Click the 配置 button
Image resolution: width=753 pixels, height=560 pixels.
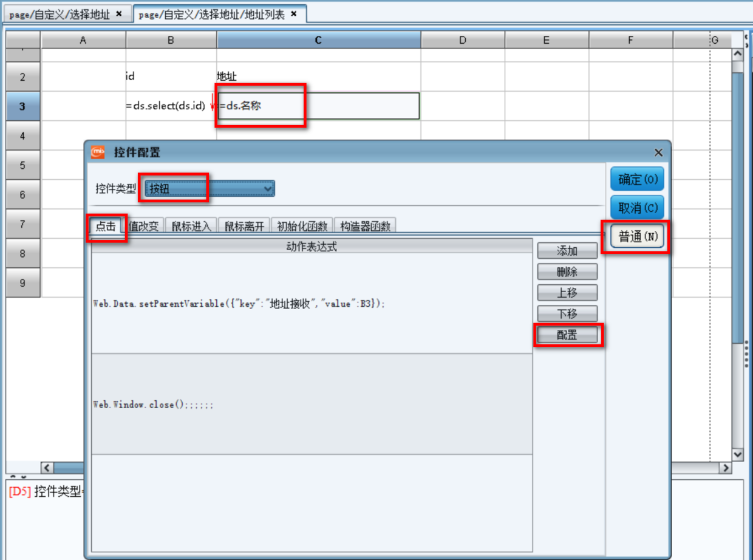click(567, 335)
